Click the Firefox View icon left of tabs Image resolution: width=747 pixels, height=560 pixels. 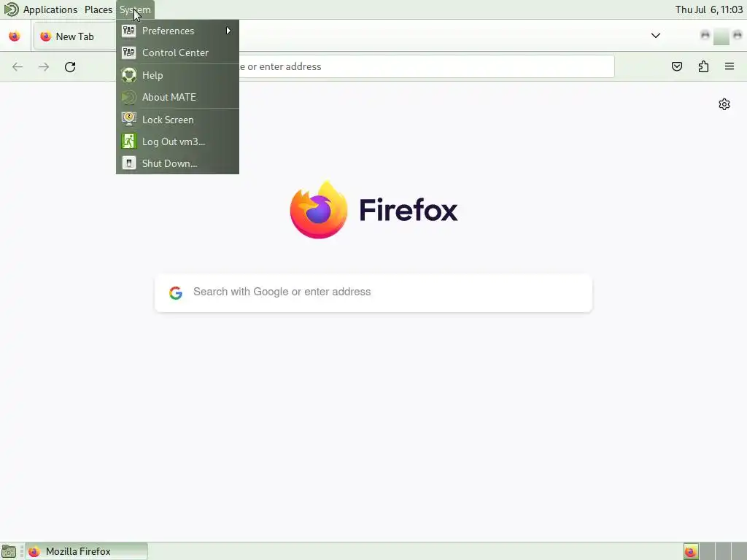(x=15, y=36)
